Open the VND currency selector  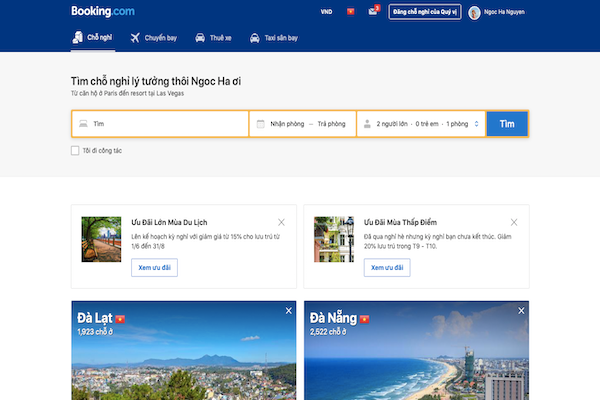[x=326, y=12]
